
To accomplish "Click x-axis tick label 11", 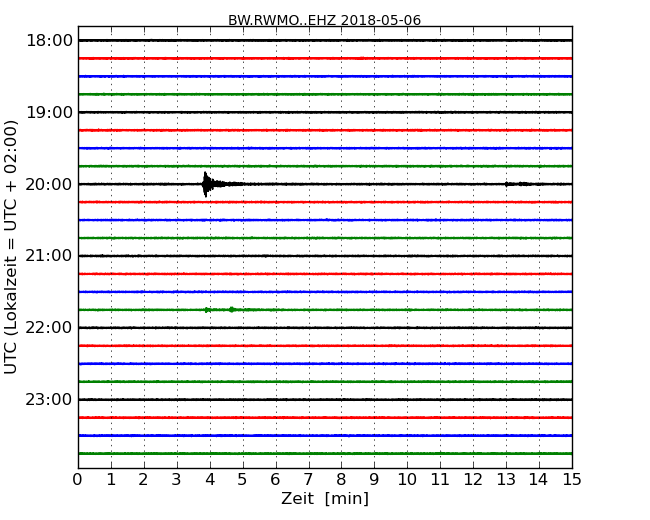I will tap(440, 480).
